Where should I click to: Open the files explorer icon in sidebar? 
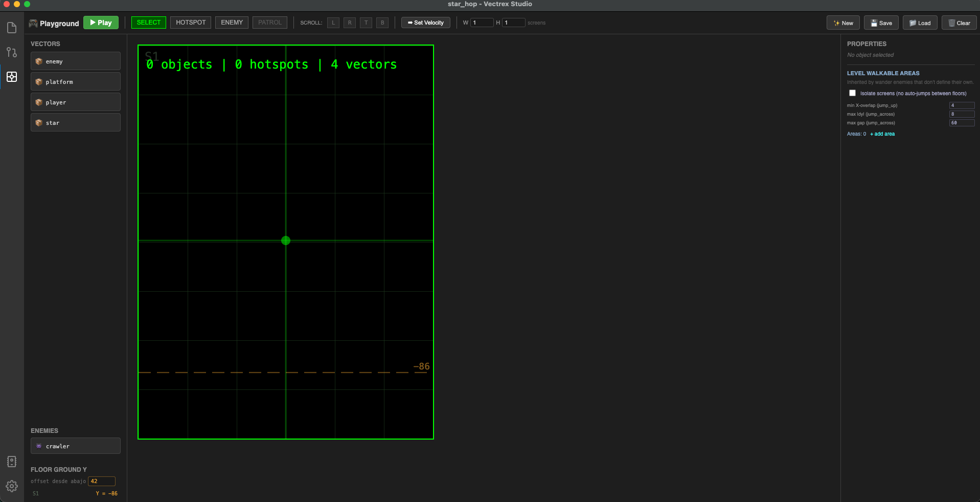tap(12, 28)
